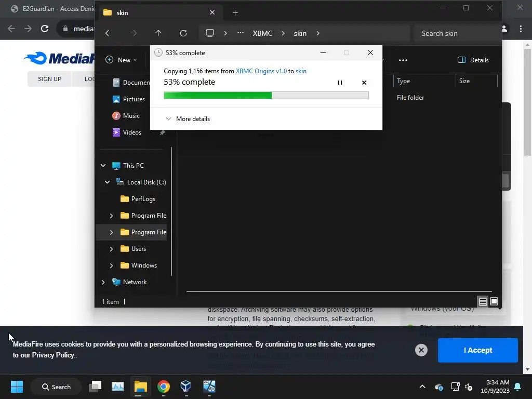This screenshot has width=532, height=399.
Task: Expand the highlighted Program Files folder
Action: point(111,232)
